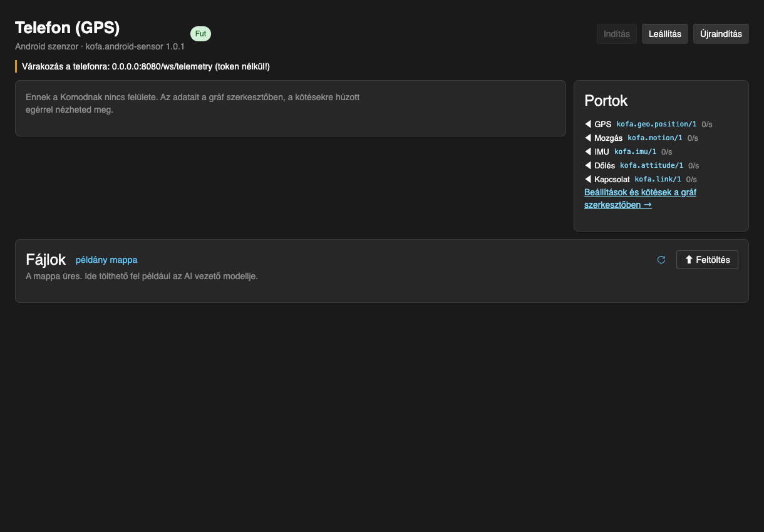Click the 0/s rate beside kofa.link/1

(691, 179)
